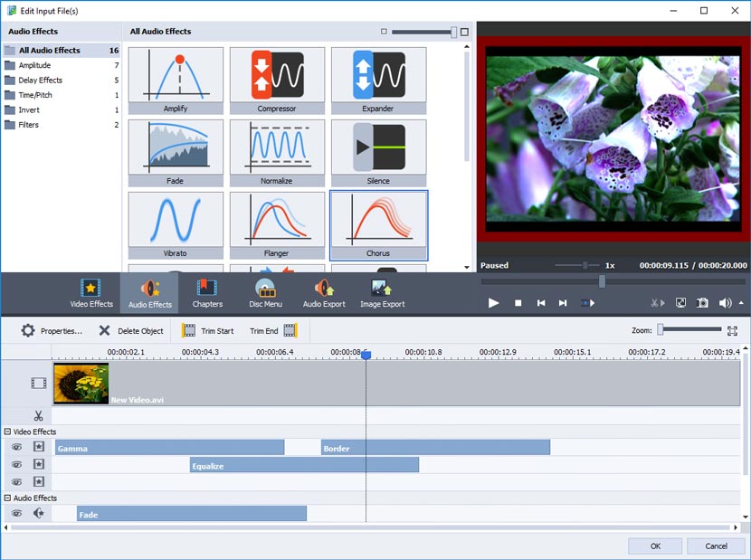
Task: Open the Compressor effect
Action: click(277, 79)
